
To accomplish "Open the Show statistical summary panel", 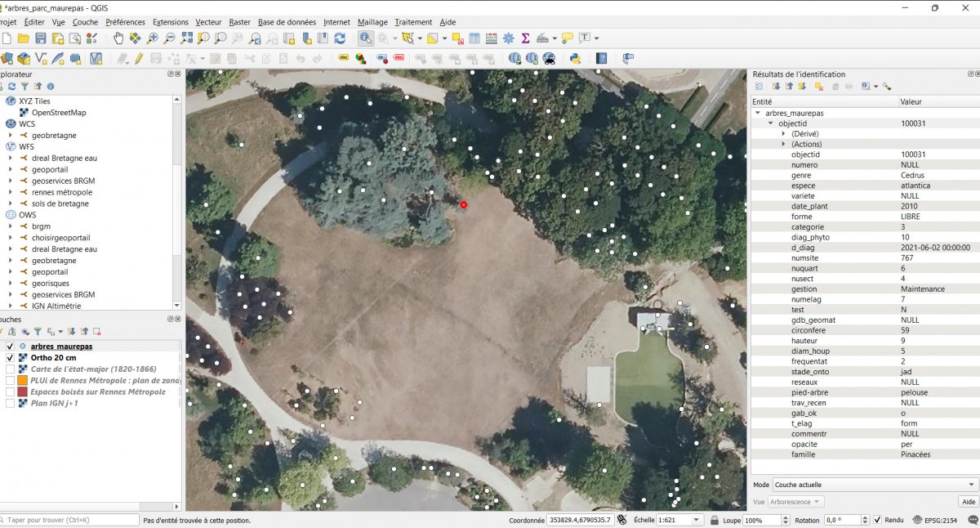I will [525, 38].
